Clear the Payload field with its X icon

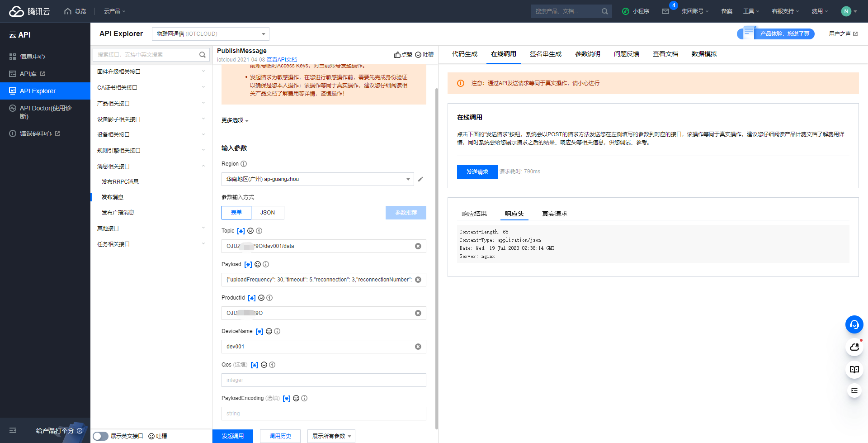[418, 280]
